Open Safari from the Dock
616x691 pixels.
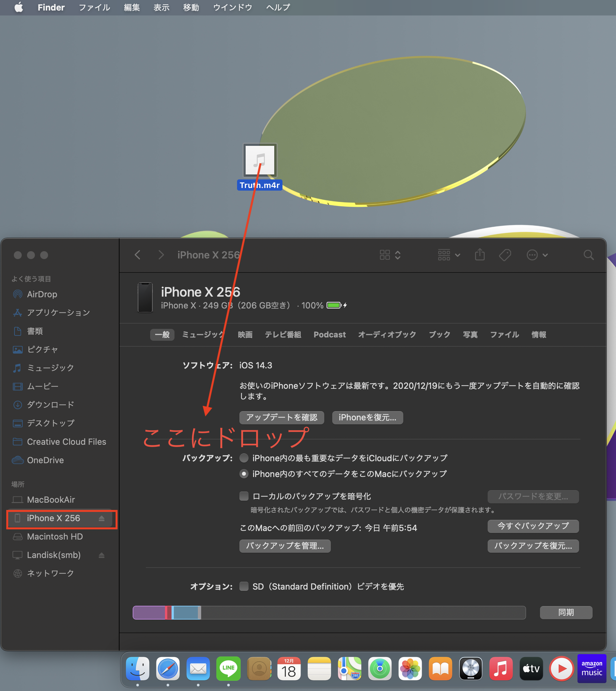(168, 668)
